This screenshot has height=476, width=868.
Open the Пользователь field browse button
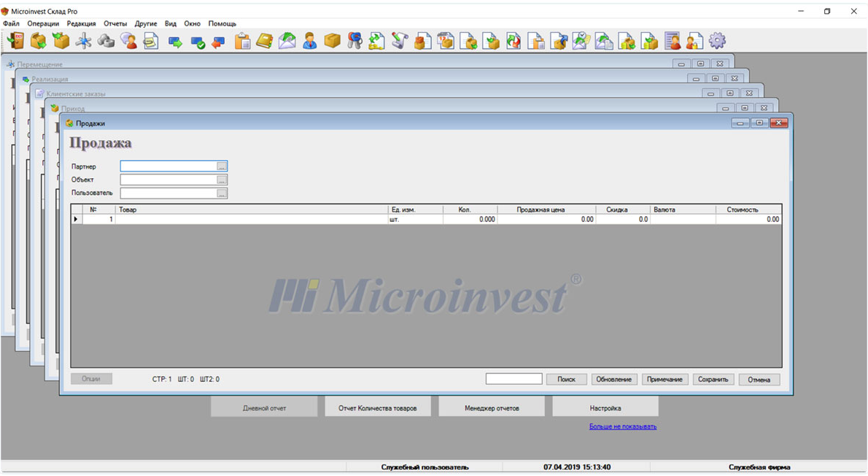222,193
